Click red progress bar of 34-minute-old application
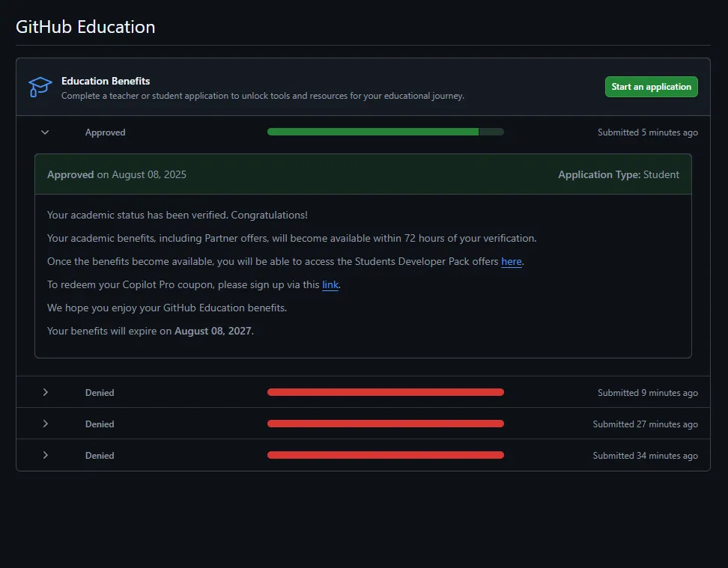728x568 pixels. [x=385, y=455]
